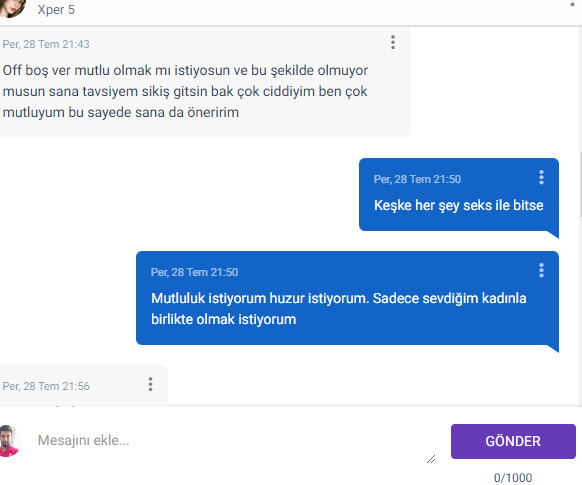Click the chat scrollbar thumb
This screenshot has width=582, height=485.
pos(580,184)
